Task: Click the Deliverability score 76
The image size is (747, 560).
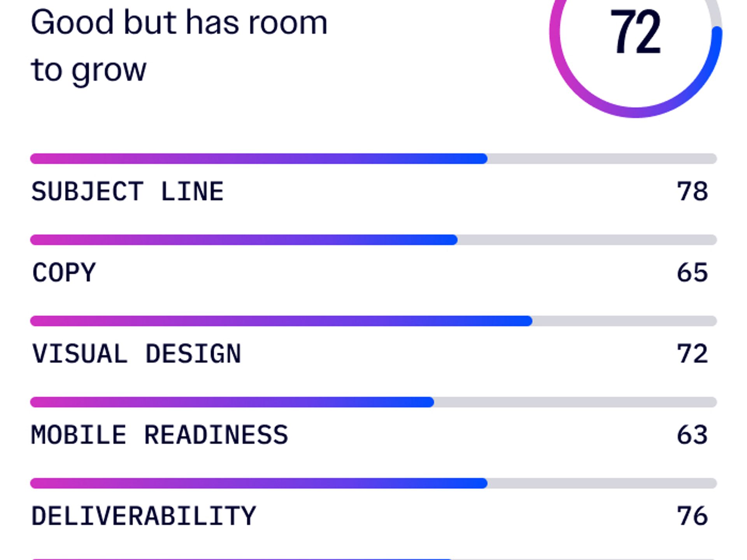Action: point(692,516)
